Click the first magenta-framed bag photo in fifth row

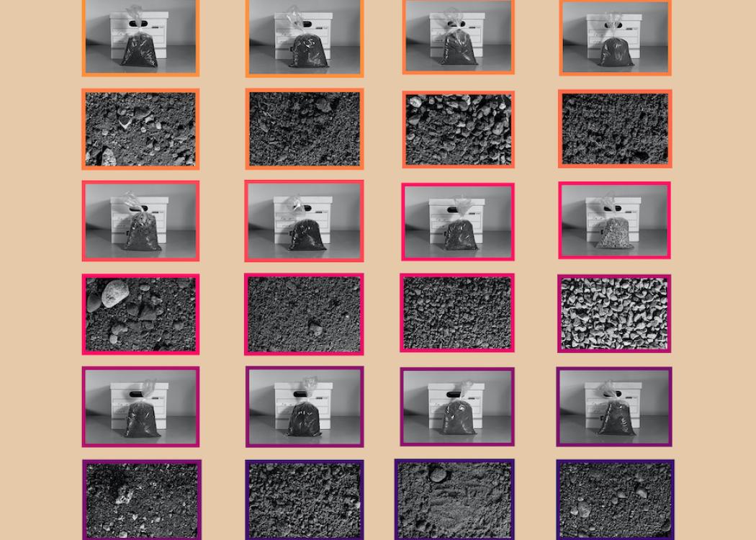141,407
